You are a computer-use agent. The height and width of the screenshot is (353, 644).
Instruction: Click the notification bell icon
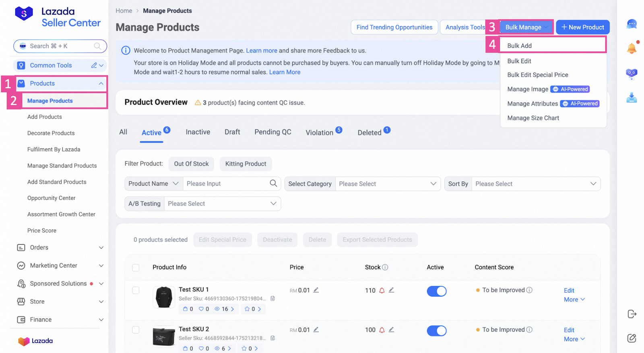click(632, 48)
